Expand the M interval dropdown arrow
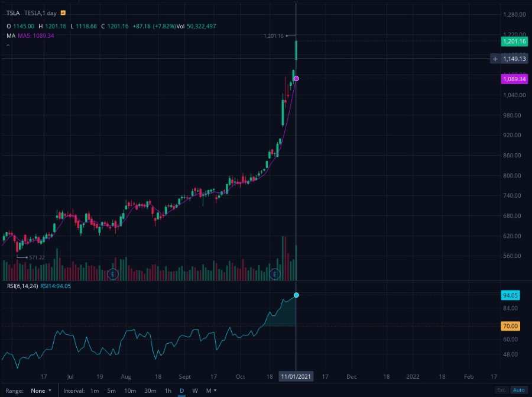This screenshot has height=397, width=532. 215,390
